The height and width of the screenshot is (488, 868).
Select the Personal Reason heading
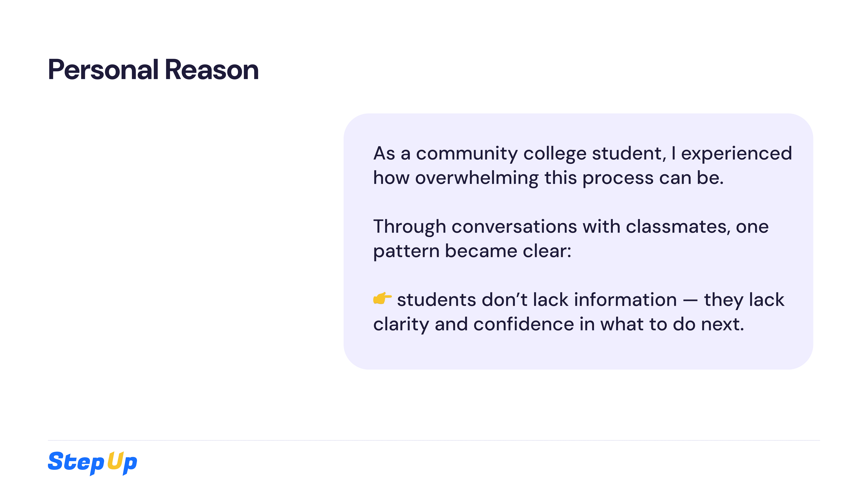click(153, 70)
